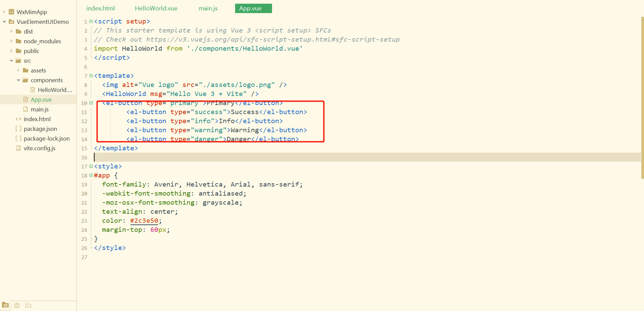Select App.vue label in the project tree
Screen dimensions: 644x311
click(41, 99)
